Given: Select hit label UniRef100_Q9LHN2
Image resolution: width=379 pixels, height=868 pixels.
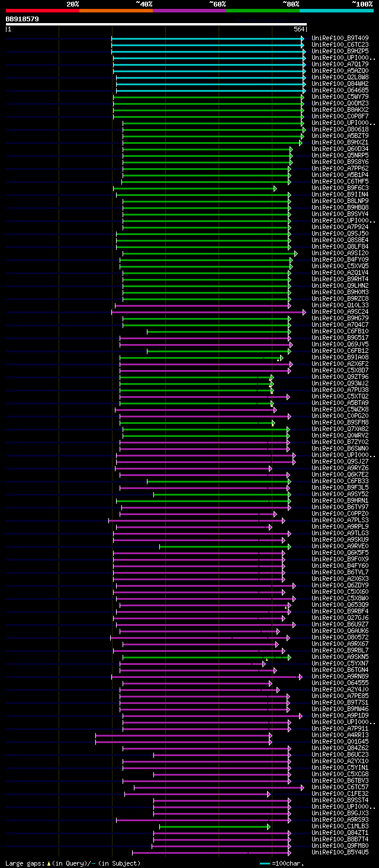Looking at the screenshot, I should click(x=340, y=286).
